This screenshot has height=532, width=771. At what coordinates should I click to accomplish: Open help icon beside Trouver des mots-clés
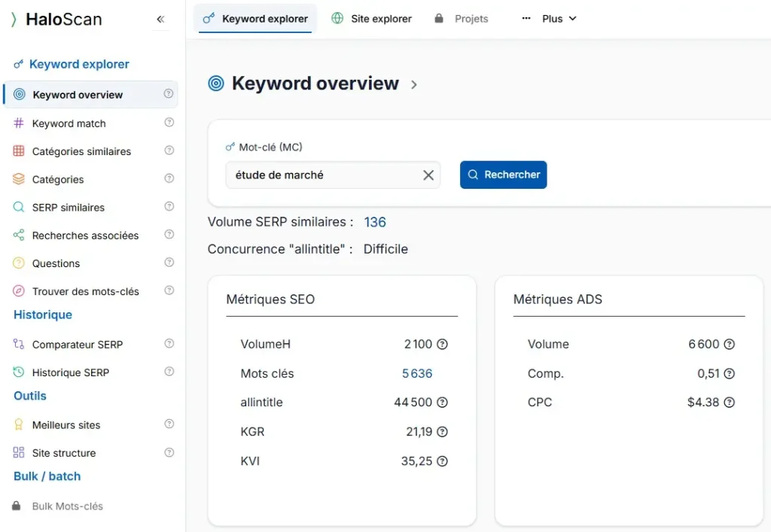coord(169,290)
